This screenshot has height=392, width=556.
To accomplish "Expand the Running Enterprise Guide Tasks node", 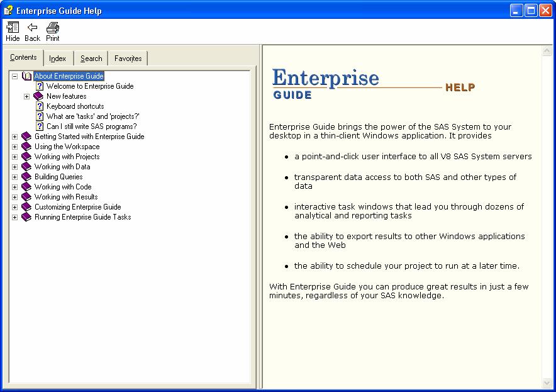I will click(14, 217).
